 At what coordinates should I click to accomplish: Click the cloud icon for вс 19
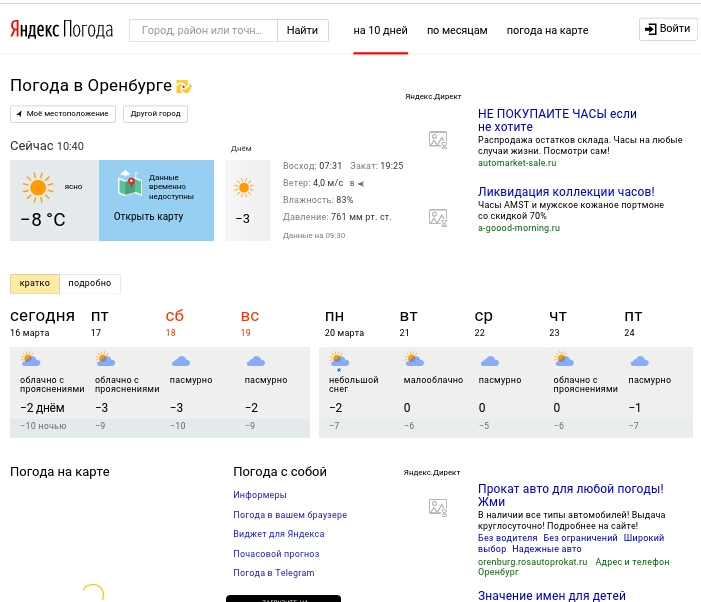(x=256, y=361)
